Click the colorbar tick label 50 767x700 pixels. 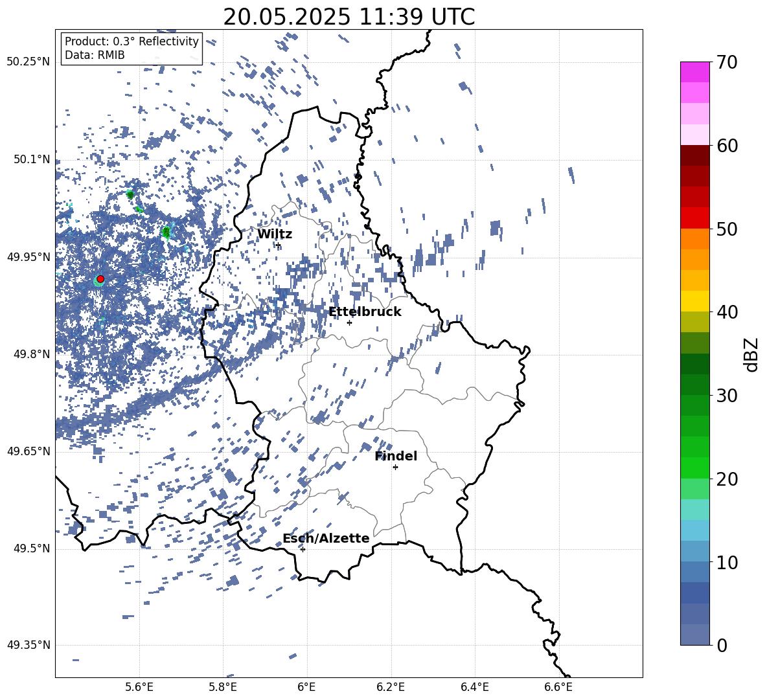click(726, 229)
